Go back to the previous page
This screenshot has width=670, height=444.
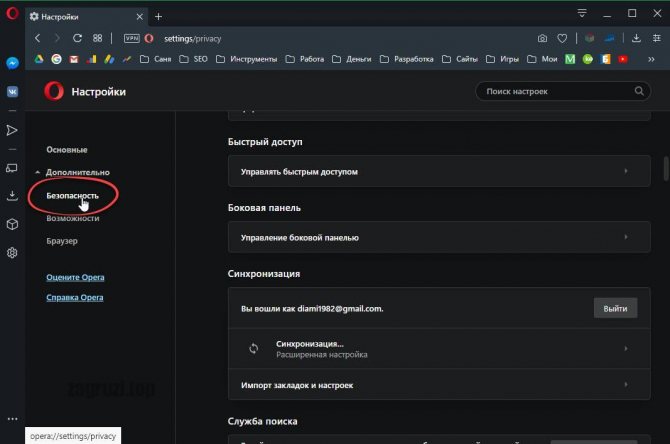coord(38,38)
